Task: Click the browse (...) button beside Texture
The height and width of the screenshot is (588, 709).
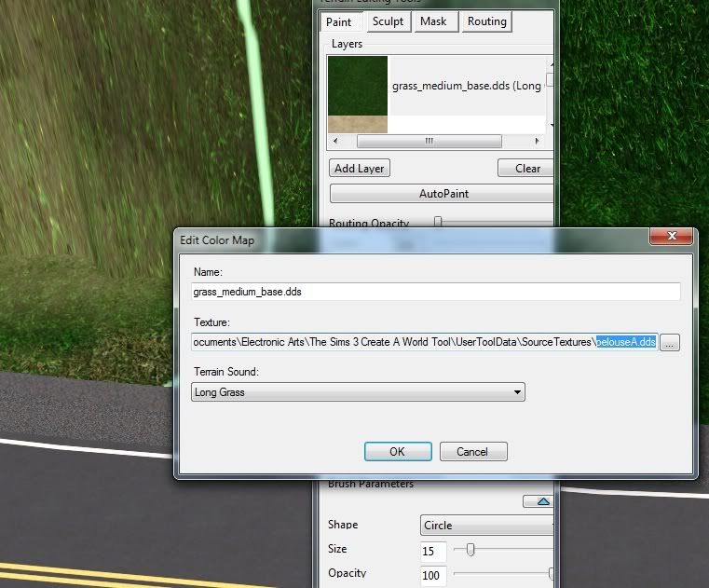Action: [671, 343]
